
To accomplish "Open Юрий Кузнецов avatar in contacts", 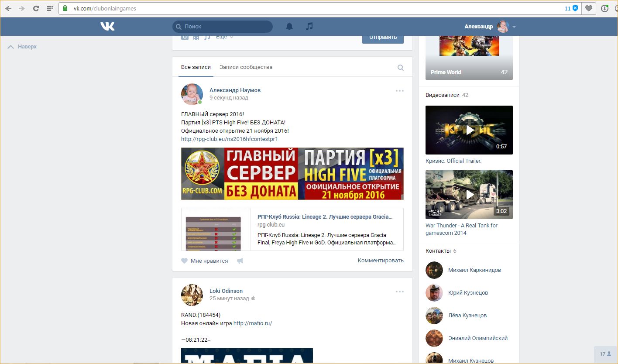I will tap(434, 293).
